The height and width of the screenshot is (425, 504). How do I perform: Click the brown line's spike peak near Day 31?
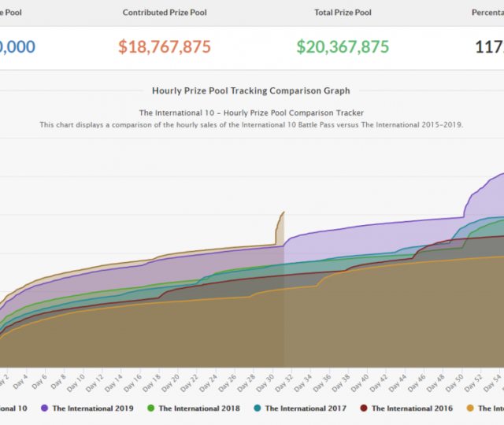[283, 213]
